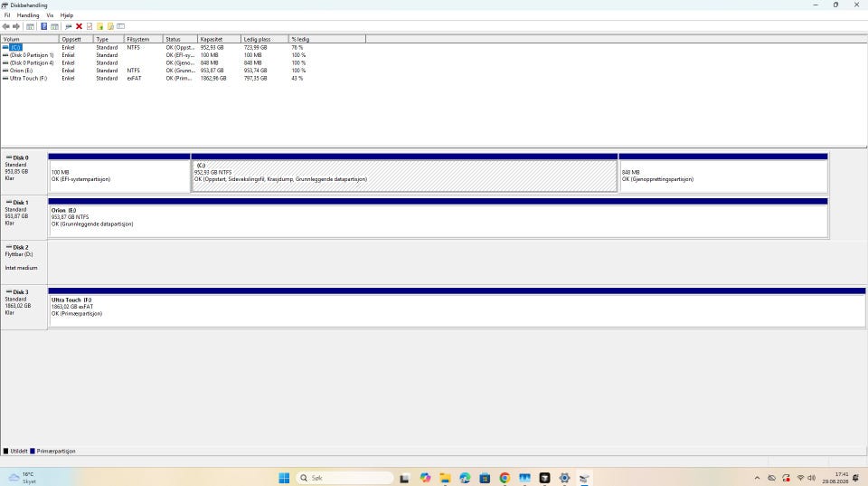Sort by the Kapasitet column header
Screen dimensions: 868x486
click(219, 39)
